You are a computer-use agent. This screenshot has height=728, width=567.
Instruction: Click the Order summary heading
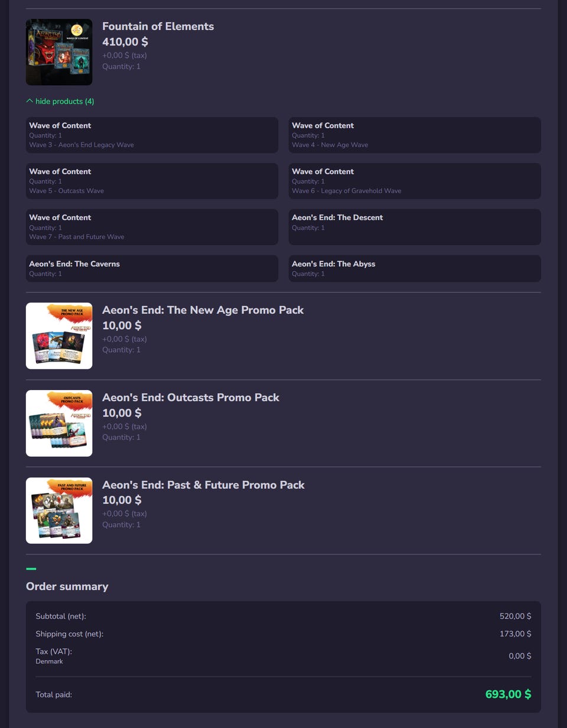(x=67, y=586)
